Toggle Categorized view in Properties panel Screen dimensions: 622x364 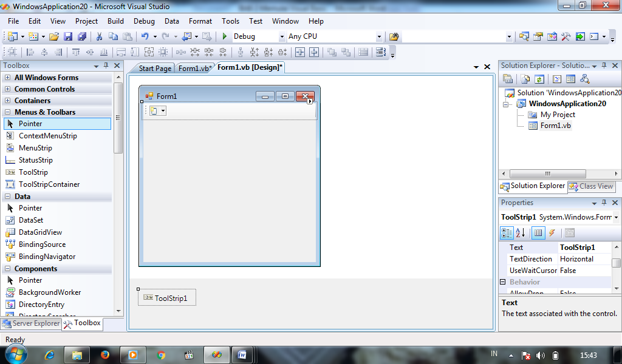point(507,233)
